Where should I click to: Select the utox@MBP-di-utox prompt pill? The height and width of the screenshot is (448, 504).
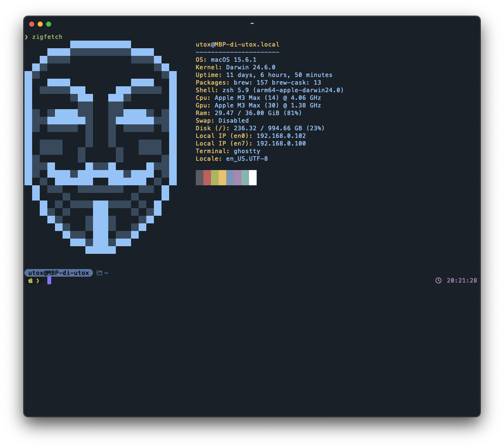(x=58, y=273)
